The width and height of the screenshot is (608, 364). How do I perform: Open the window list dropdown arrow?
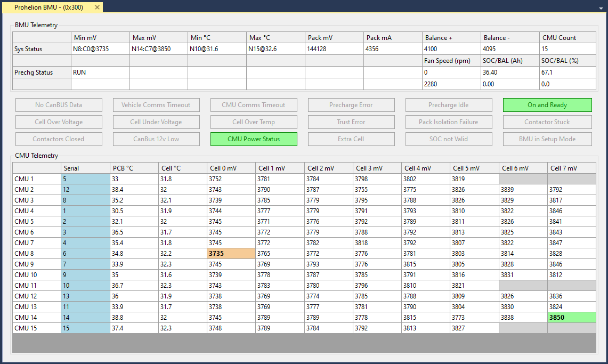(601, 8)
